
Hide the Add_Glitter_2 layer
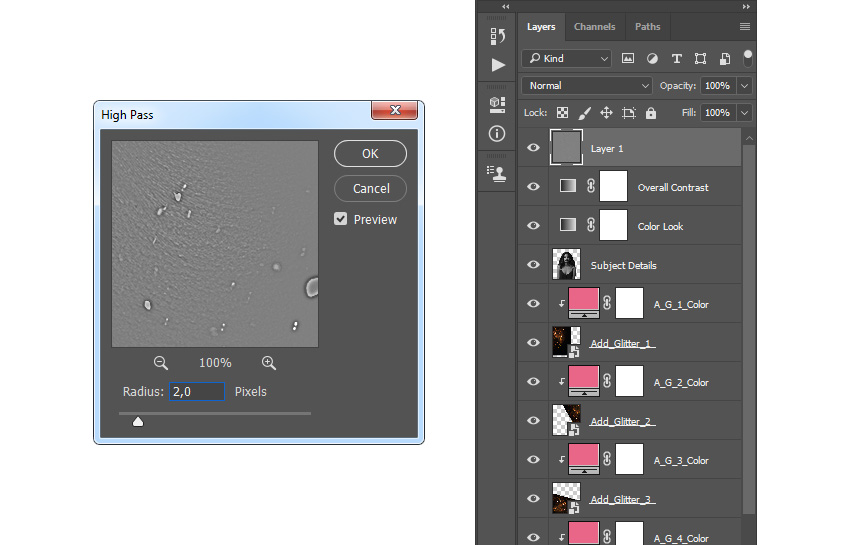coord(533,421)
